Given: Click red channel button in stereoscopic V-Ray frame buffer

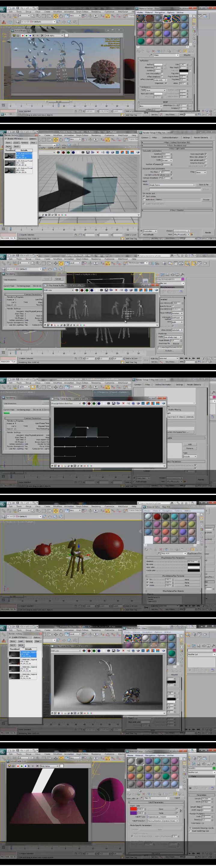Looking at the screenshot, I should click(82, 290).
